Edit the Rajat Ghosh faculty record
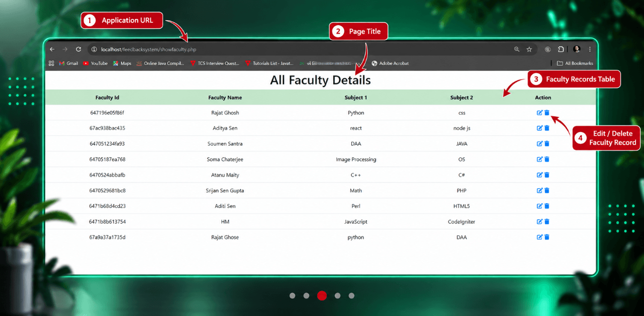 coord(540,113)
